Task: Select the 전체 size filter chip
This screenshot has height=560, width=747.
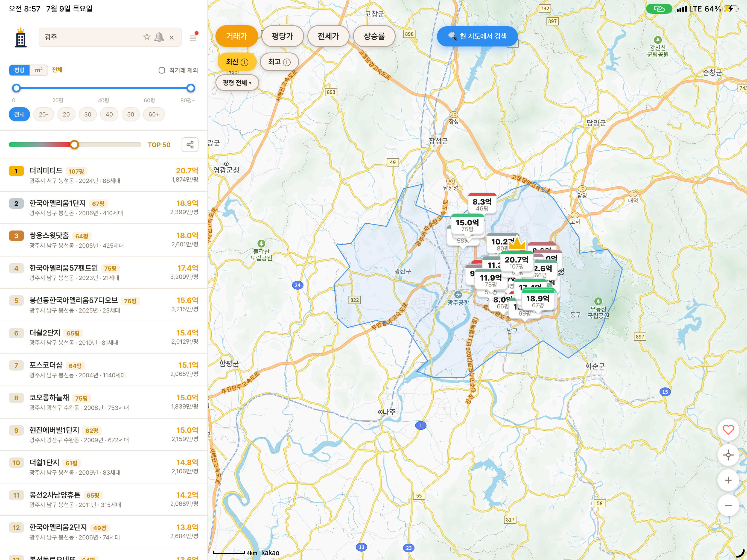Action: 19,115
